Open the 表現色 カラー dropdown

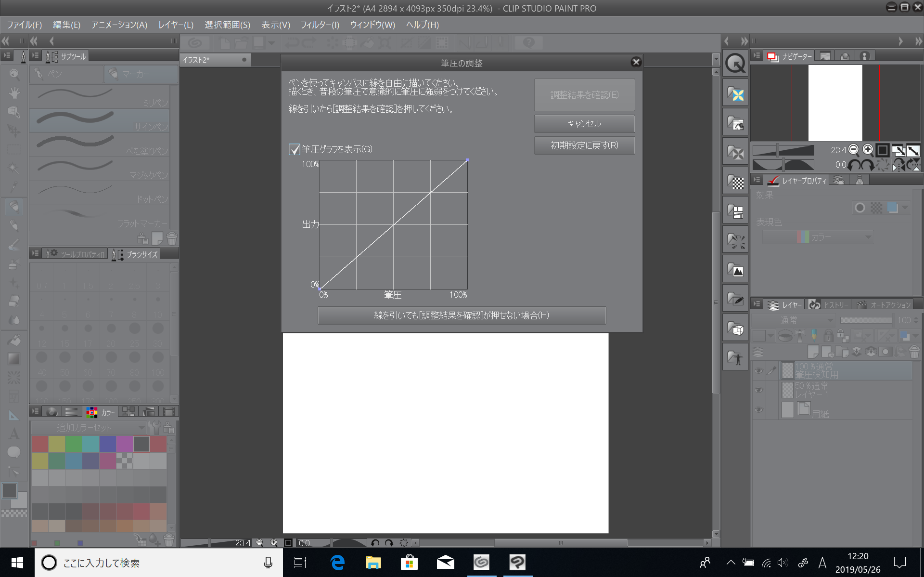point(817,237)
